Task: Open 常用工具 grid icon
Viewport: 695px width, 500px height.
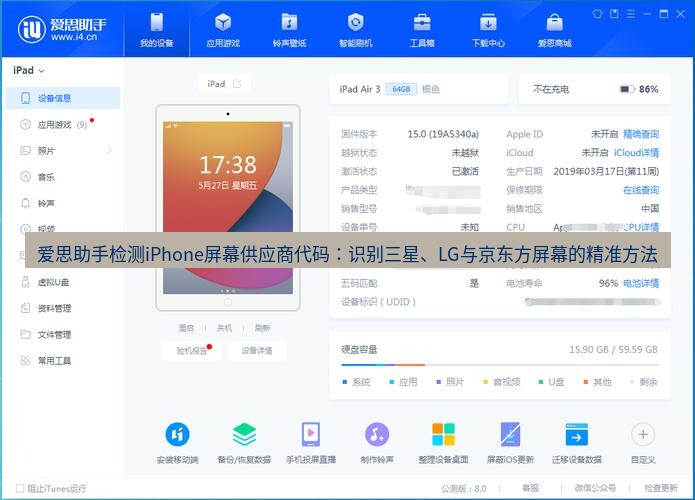Action: pos(26,360)
